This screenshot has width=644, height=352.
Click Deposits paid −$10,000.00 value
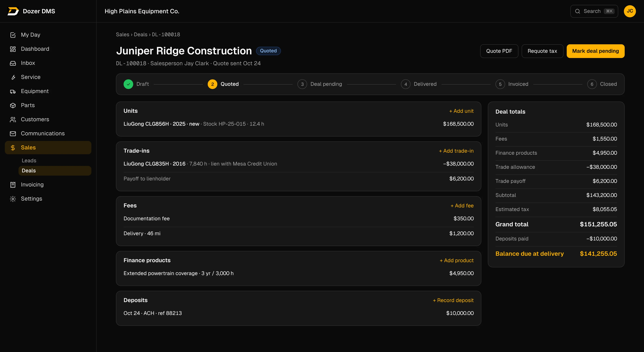tap(602, 239)
